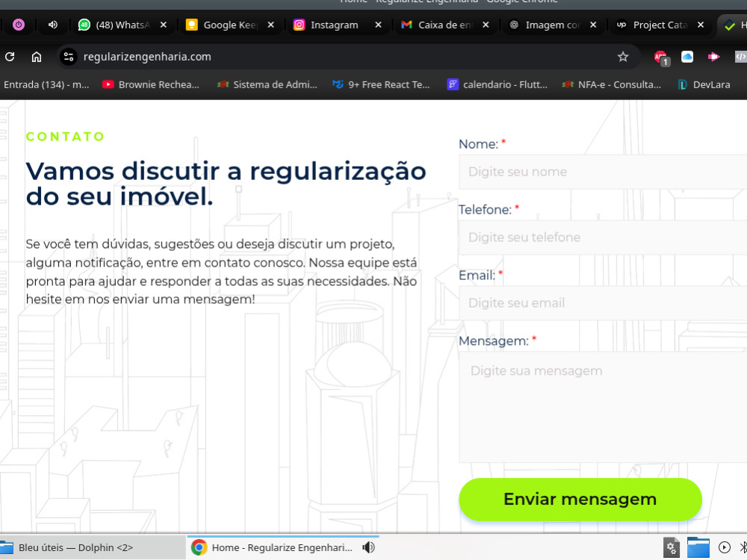747x560 pixels.
Task: Open the Entrada (134) bookmark
Action: coord(46,85)
